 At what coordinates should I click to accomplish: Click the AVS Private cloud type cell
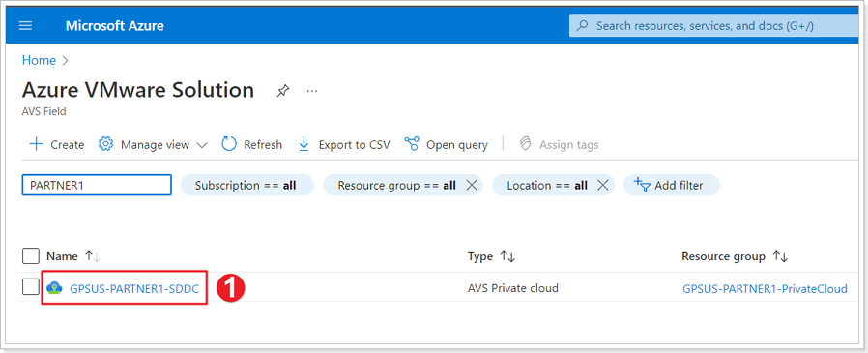[513, 288]
